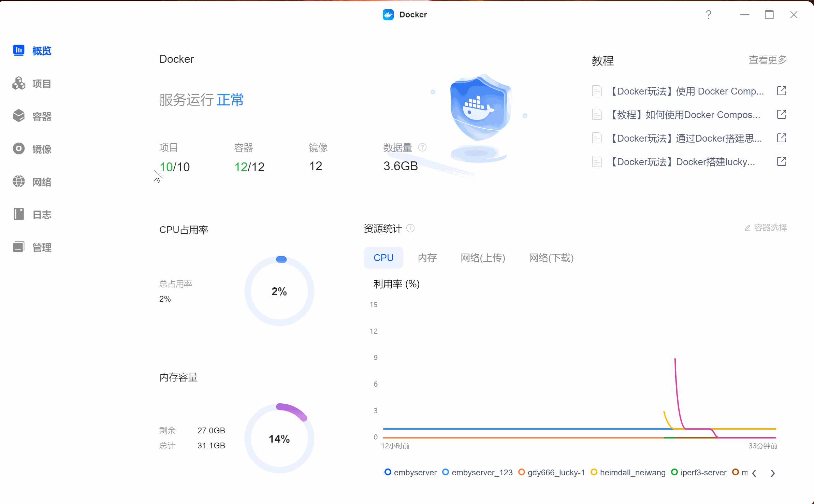Go to previous legend page arrow
Viewport: 814px width, 504px height.
754,473
